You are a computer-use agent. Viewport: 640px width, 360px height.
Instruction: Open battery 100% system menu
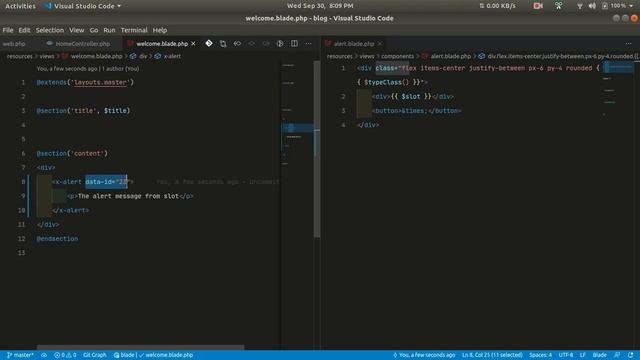pos(618,6)
